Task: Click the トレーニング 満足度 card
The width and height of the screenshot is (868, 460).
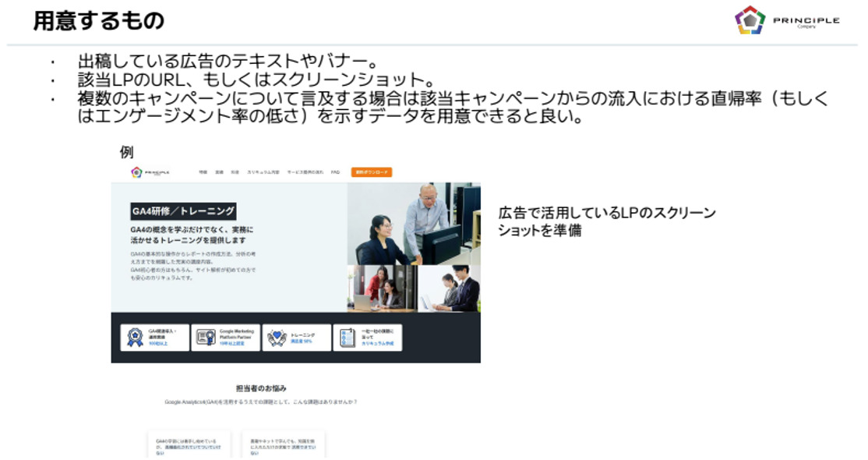Action: [297, 338]
